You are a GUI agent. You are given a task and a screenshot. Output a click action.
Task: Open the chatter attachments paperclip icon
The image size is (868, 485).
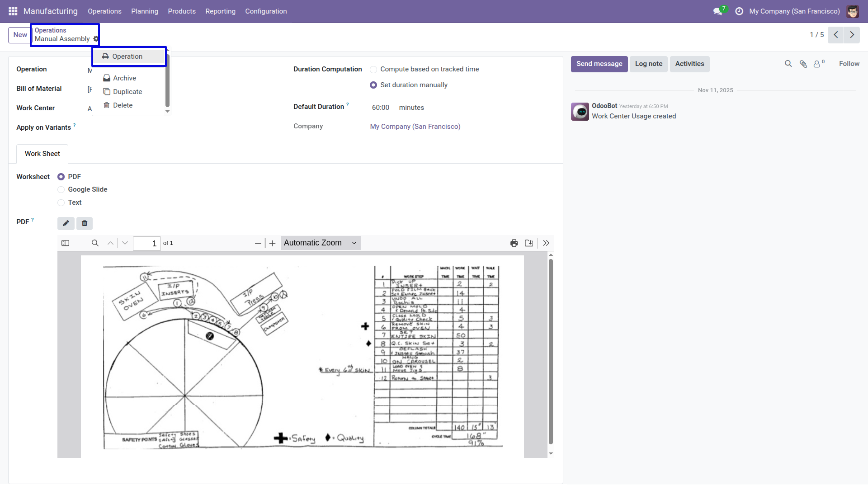click(803, 64)
